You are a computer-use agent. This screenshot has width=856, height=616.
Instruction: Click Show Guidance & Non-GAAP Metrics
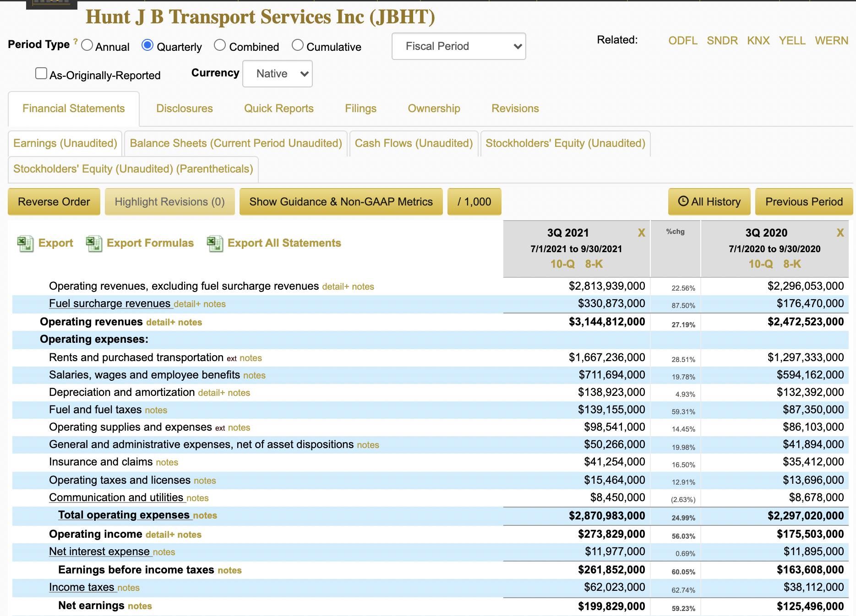coord(341,202)
